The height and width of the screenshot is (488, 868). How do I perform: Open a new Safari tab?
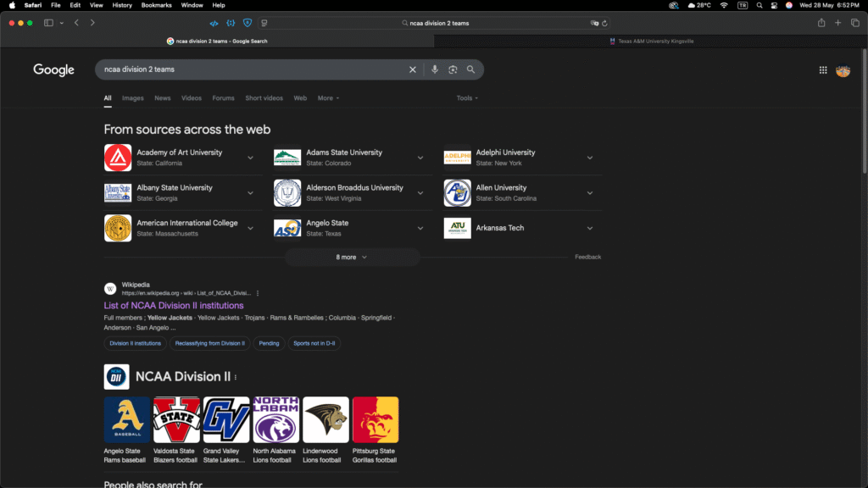pos(837,23)
